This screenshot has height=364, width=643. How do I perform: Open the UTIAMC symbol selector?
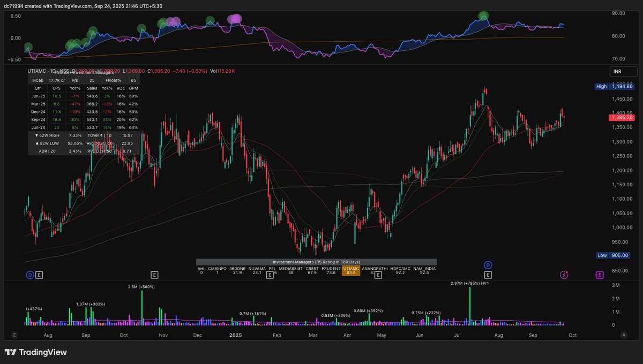click(36, 71)
